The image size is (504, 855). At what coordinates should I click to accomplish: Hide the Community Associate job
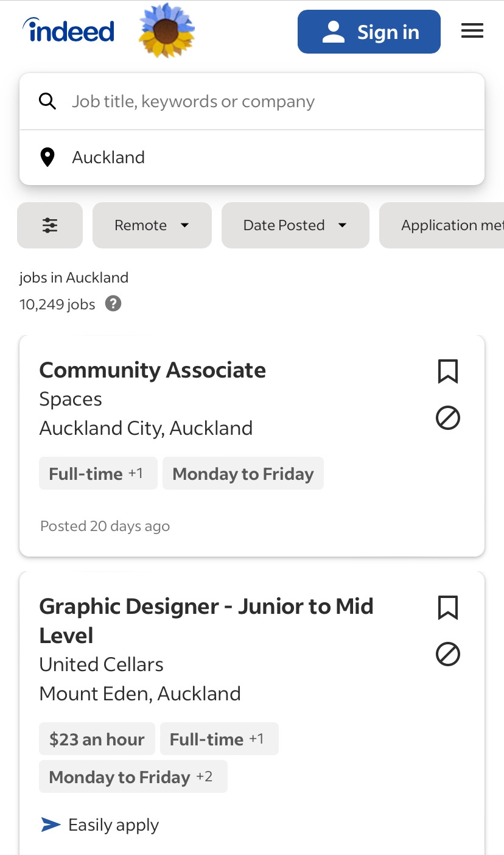(x=448, y=418)
